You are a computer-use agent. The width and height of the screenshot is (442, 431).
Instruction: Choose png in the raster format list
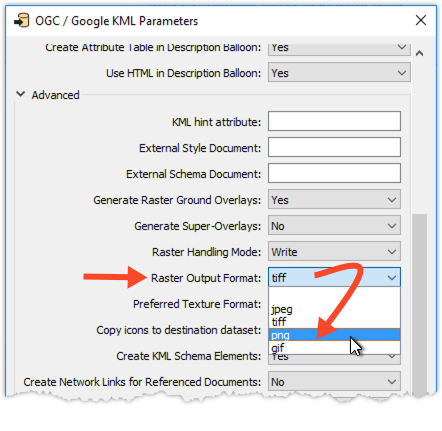334,335
